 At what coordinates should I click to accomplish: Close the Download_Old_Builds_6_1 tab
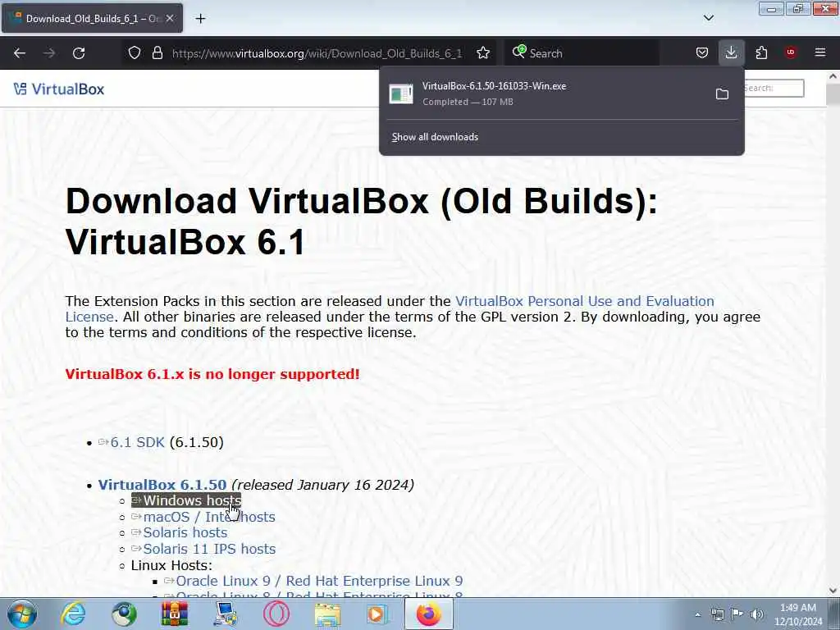(x=170, y=18)
